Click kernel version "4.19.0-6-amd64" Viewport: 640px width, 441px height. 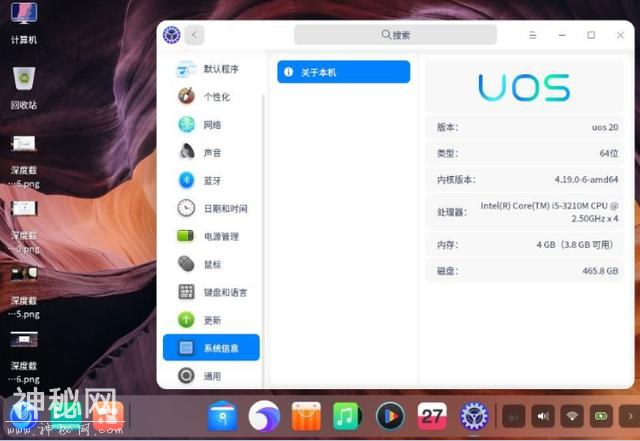(586, 180)
